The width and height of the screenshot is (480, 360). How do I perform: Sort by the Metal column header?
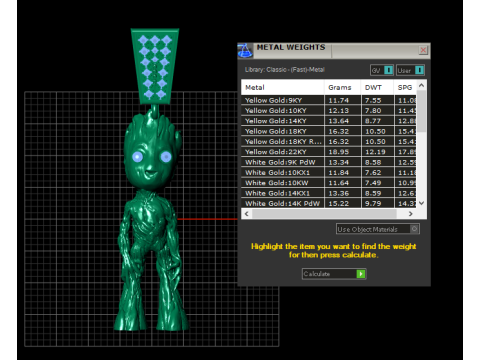pyautogui.click(x=282, y=87)
